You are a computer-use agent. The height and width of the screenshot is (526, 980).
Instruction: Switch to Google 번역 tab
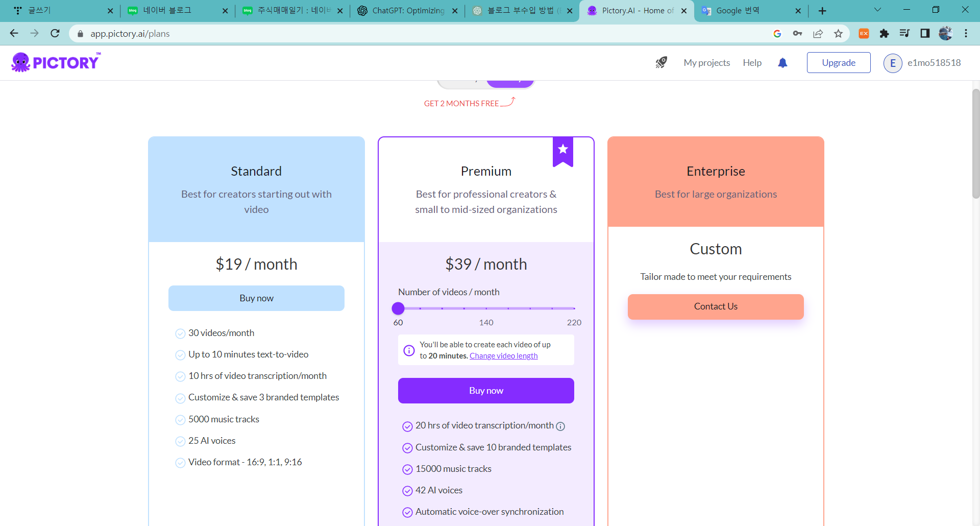(x=751, y=11)
